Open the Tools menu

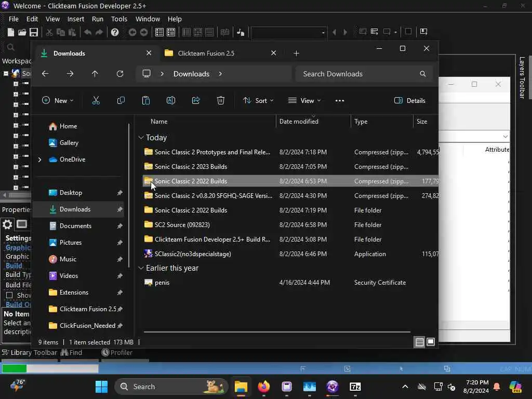(119, 19)
